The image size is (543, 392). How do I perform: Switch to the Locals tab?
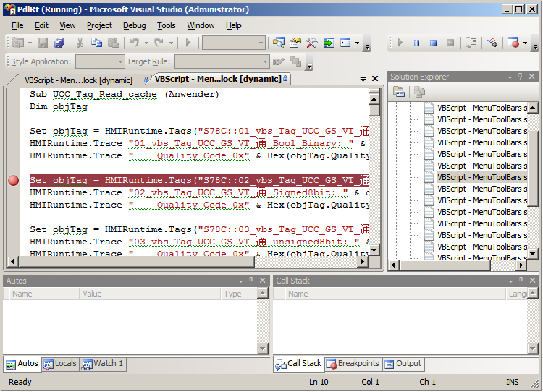point(60,364)
